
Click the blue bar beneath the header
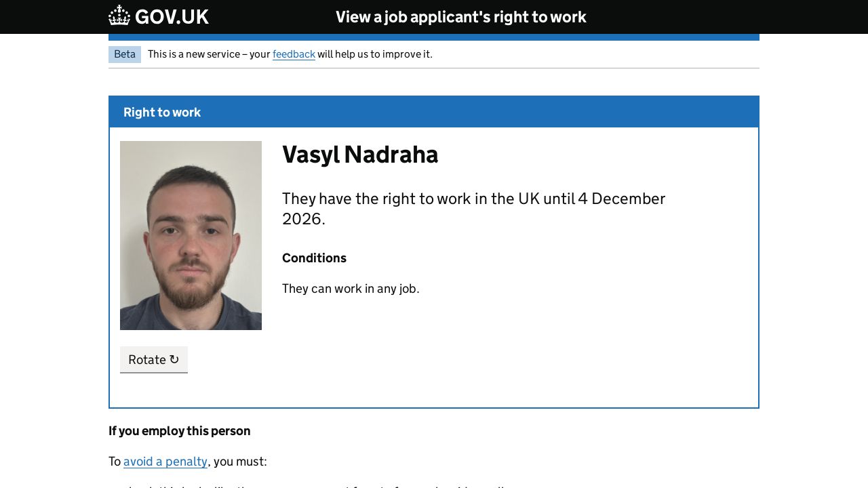(434, 37)
